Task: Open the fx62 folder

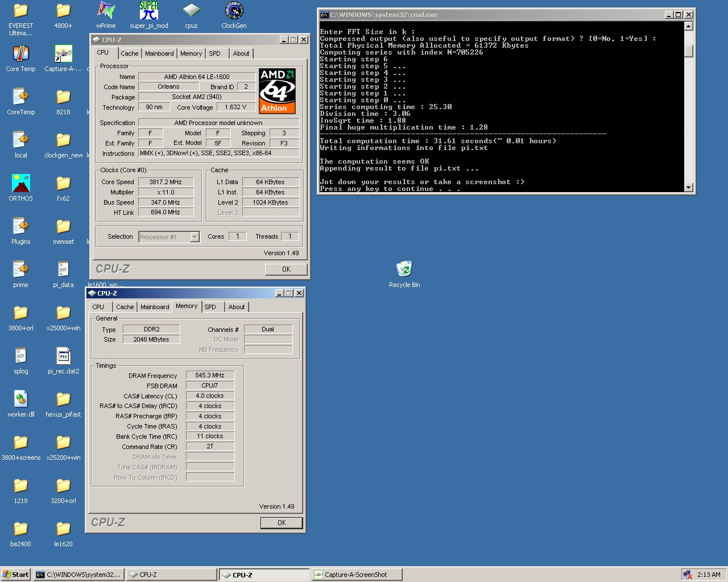Action: pos(63,188)
